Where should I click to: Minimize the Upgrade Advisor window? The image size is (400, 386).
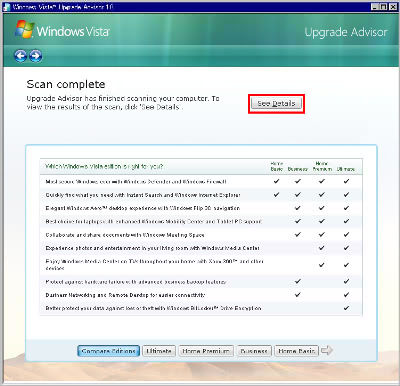click(375, 7)
